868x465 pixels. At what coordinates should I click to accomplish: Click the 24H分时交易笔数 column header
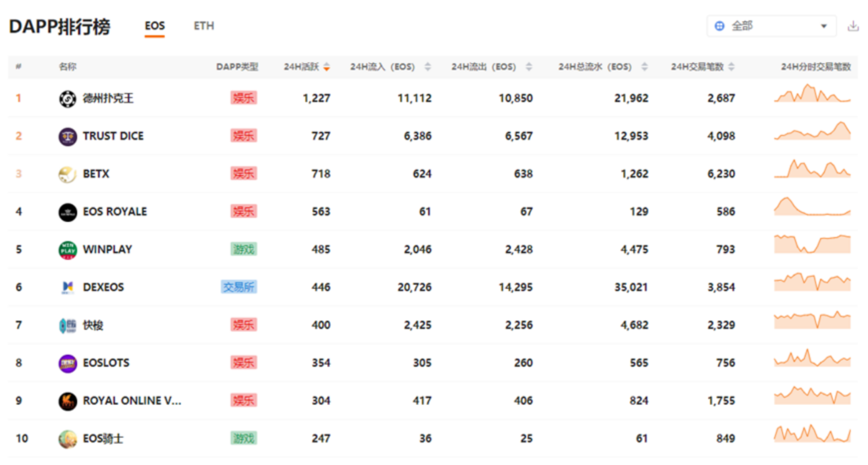(x=816, y=67)
